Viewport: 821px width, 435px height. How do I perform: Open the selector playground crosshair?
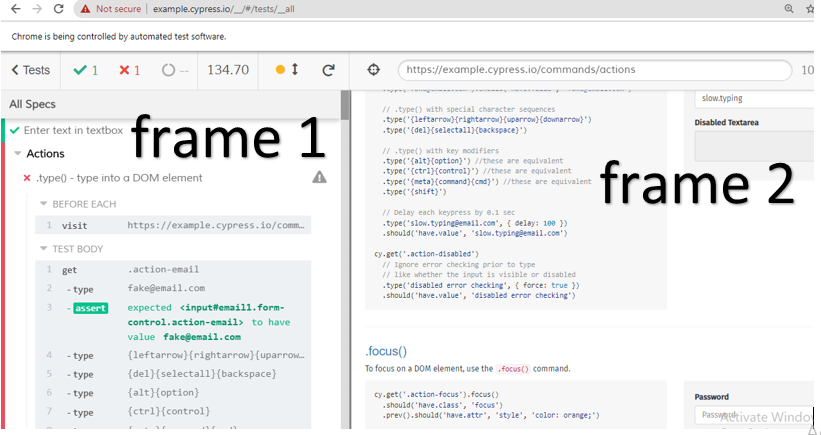[373, 70]
